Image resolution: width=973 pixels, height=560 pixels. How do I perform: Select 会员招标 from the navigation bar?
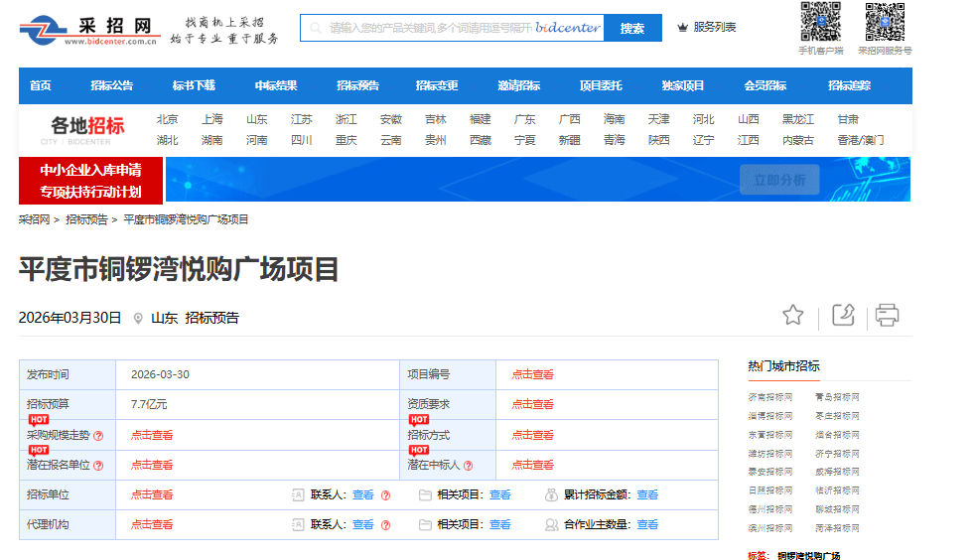point(764,85)
